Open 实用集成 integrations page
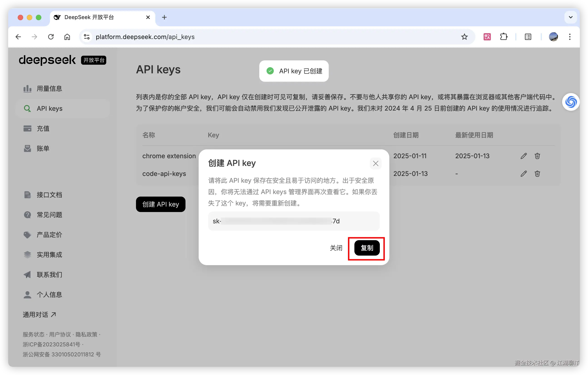Viewport: 588px width, 375px height. pos(49,254)
